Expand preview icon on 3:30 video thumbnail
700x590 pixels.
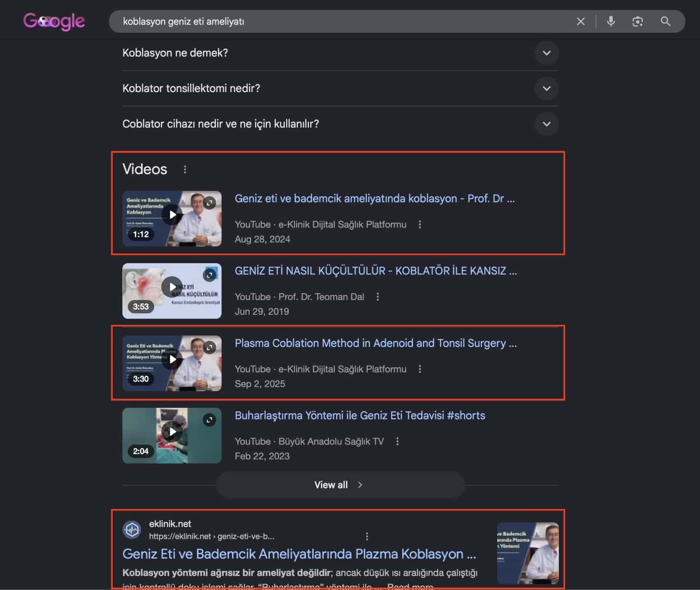click(x=210, y=348)
